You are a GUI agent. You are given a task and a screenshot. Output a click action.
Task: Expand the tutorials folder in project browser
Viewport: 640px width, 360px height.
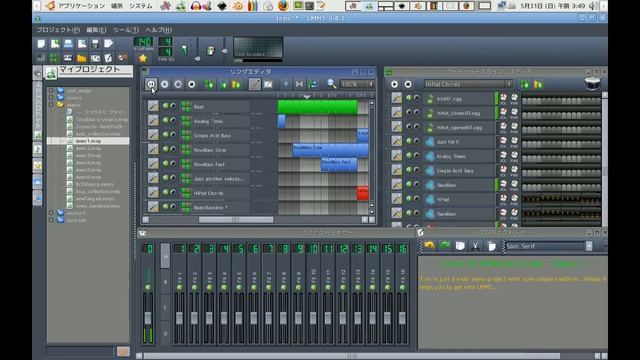pyautogui.click(x=51, y=220)
